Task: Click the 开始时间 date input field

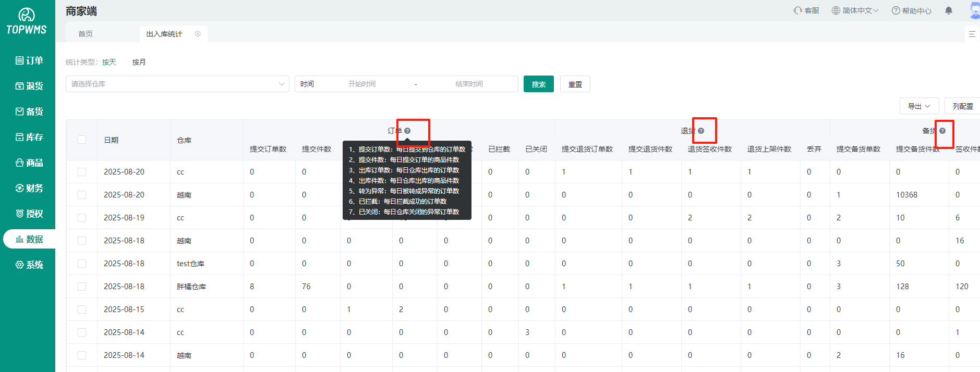Action: [x=362, y=84]
